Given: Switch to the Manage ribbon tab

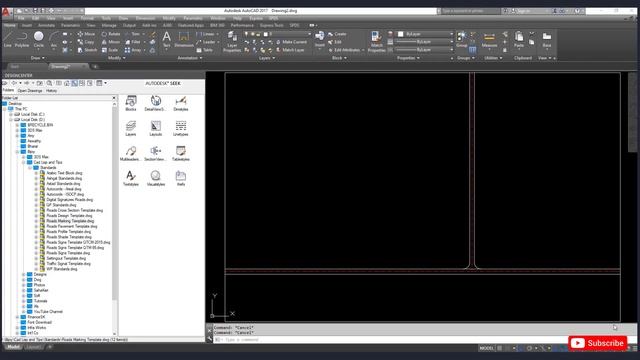Looking at the screenshot, I should coord(109,25).
